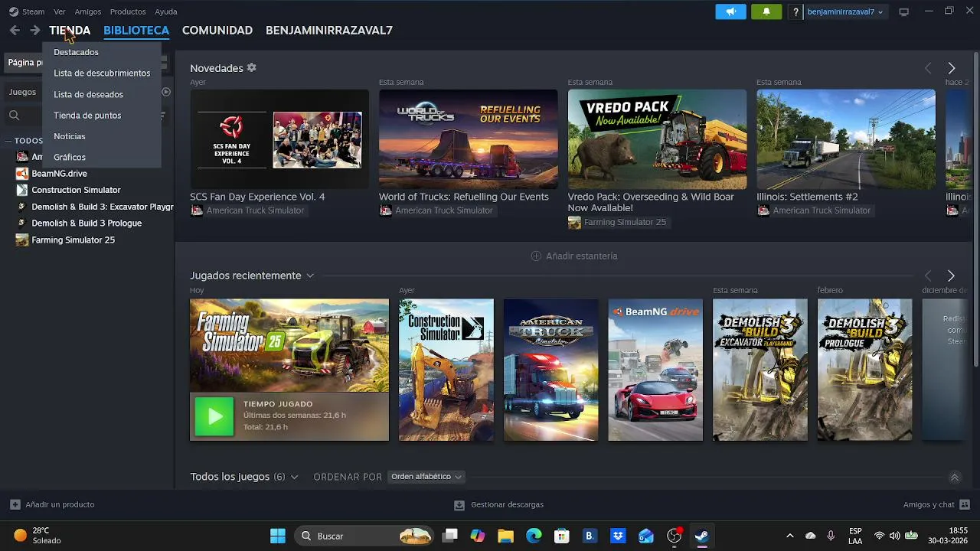Open World of Trucks Refuelling Our Events news

tap(469, 139)
